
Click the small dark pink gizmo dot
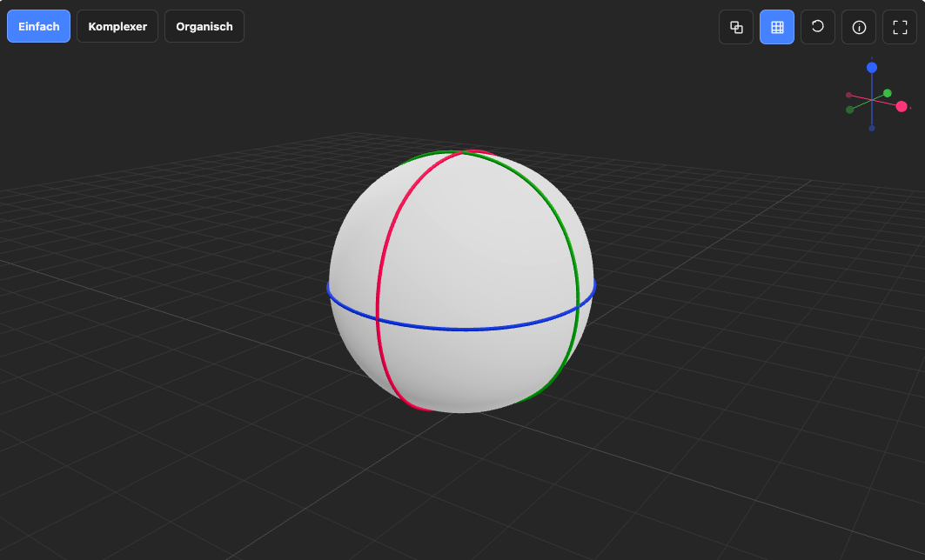[849, 95]
